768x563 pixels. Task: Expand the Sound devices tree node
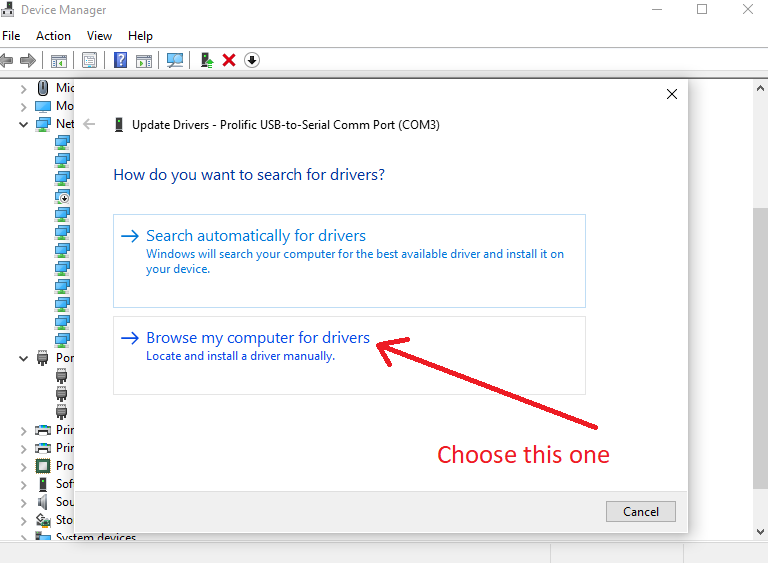23,502
